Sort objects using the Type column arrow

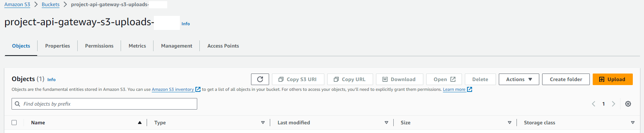[263, 123]
